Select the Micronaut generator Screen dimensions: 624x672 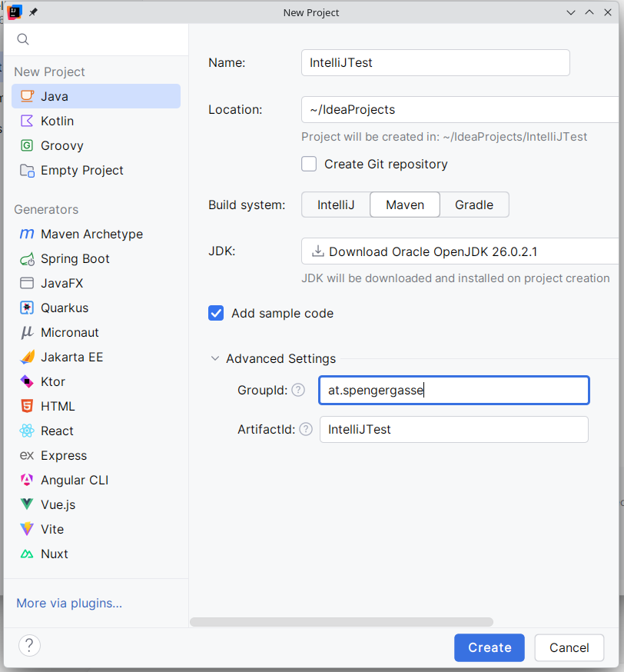click(96, 333)
